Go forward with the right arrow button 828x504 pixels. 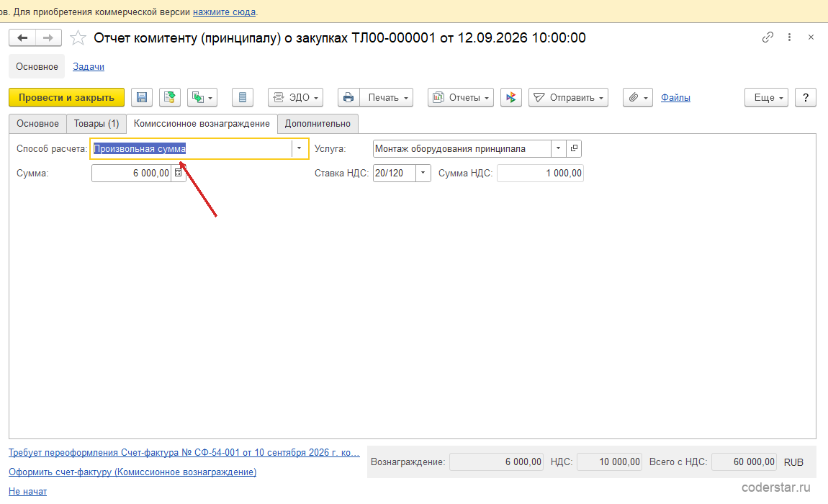48,37
